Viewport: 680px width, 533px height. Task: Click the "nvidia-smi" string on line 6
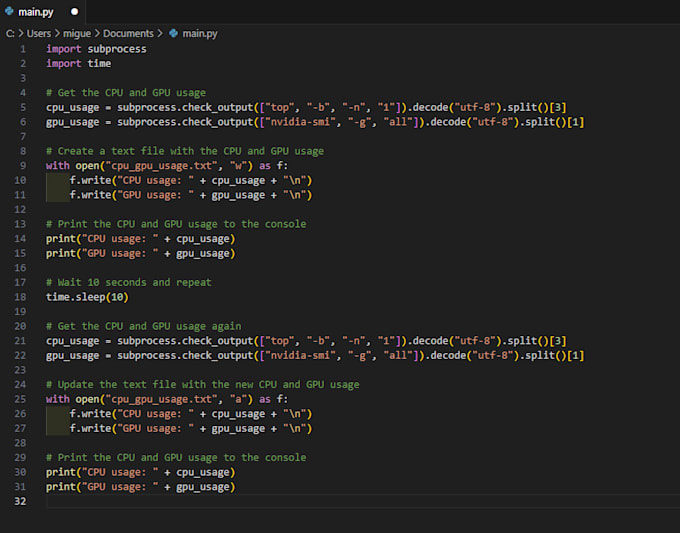tap(293, 122)
